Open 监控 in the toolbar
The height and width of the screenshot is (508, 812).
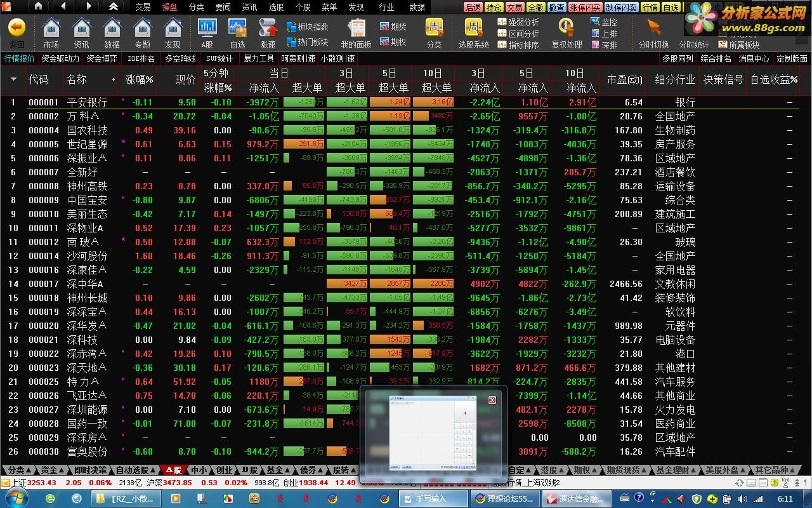pyautogui.click(x=604, y=22)
